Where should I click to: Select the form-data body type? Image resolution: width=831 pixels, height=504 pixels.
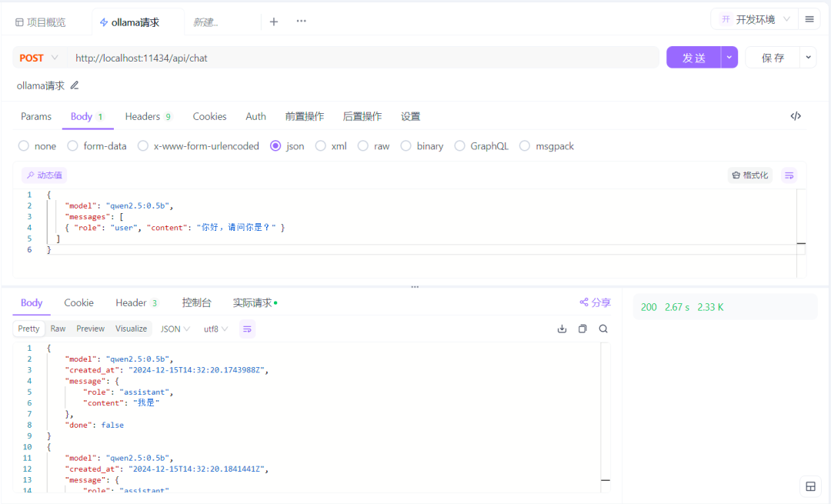click(x=97, y=146)
